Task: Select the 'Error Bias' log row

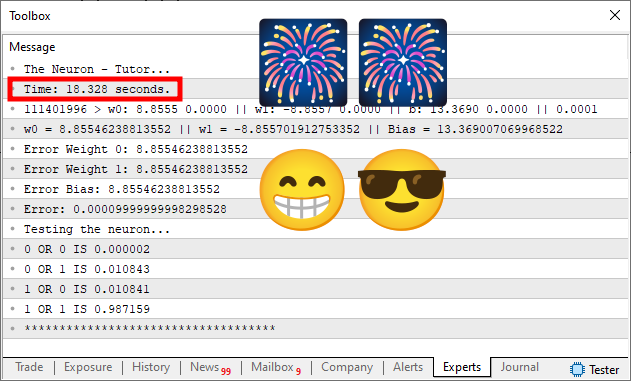Action: point(316,189)
